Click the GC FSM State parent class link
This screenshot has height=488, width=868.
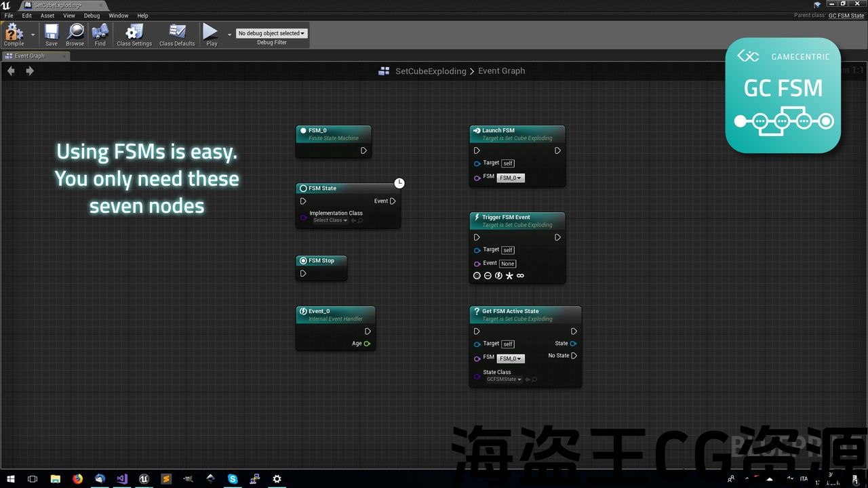[846, 16]
